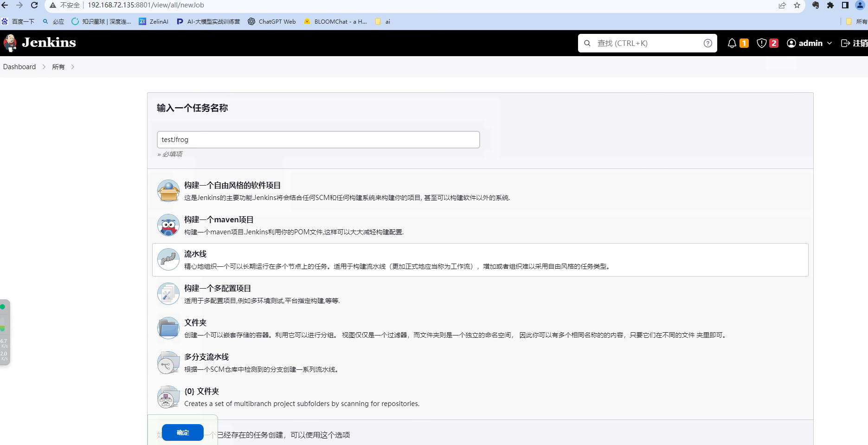Click the 多分支流水线 icon
Viewport: 868px width, 445px height.
click(x=168, y=362)
